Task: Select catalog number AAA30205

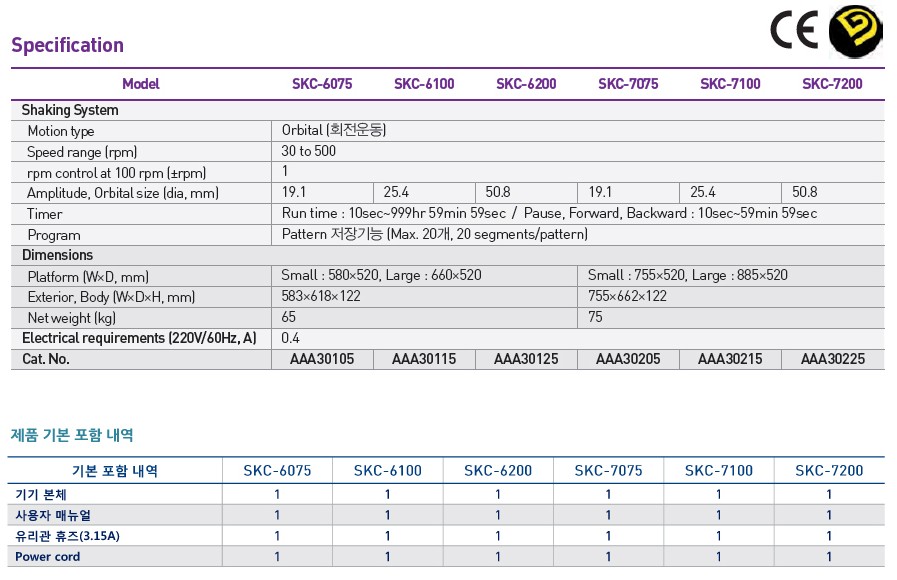Action: pos(628,359)
